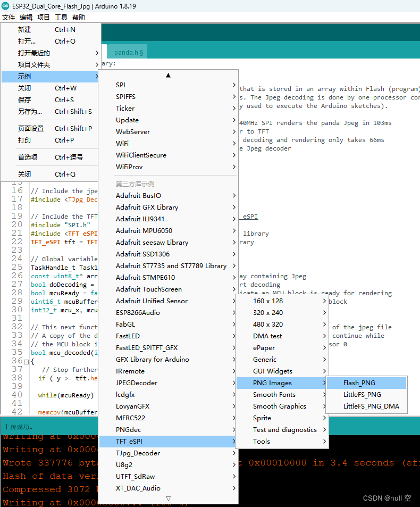Choose 关闭 Ctrl+Q to quit
Screen dimensions: 420x507
[x=50, y=174]
